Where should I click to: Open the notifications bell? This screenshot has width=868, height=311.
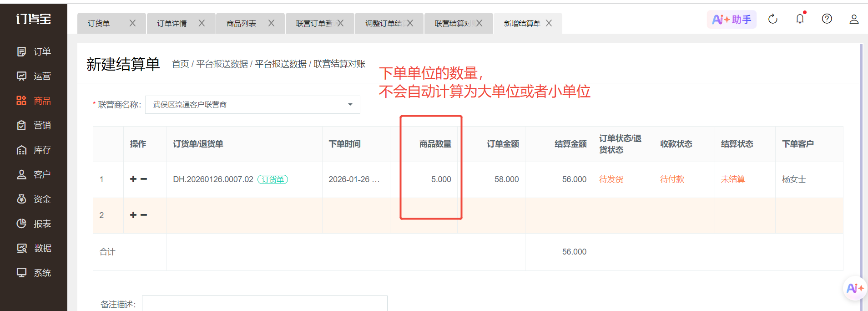coord(800,19)
